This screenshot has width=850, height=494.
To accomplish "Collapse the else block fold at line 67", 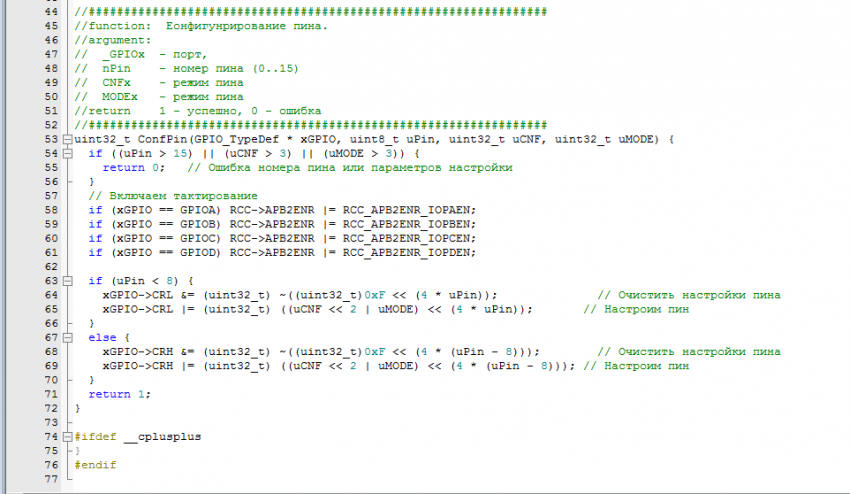I will click(67, 338).
